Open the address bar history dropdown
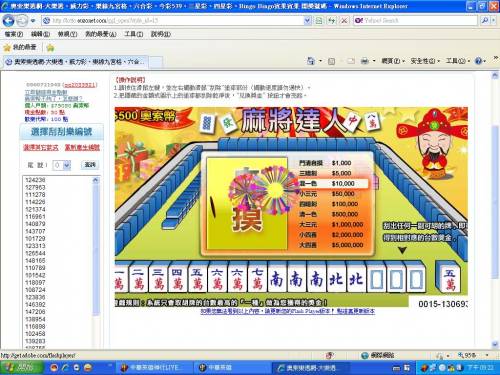Viewport: 500px width, 375px height. [307, 21]
